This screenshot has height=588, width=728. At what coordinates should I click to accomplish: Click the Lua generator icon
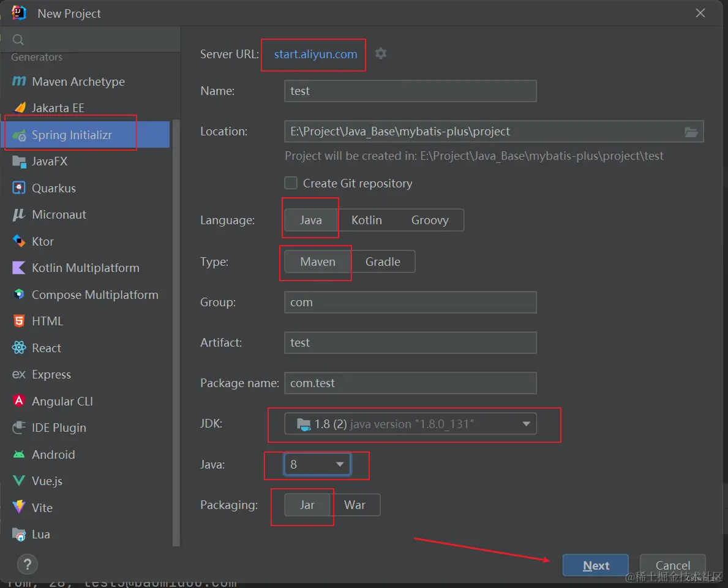point(19,534)
